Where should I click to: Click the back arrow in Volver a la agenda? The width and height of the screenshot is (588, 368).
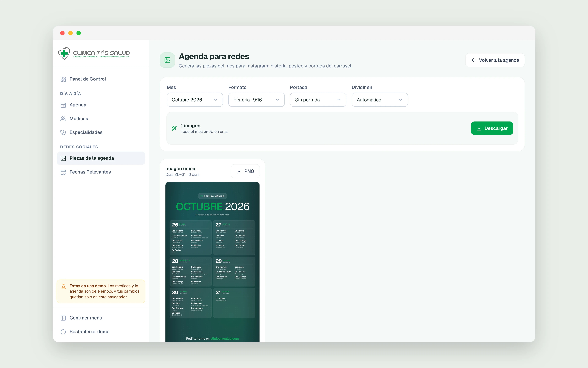tap(474, 60)
